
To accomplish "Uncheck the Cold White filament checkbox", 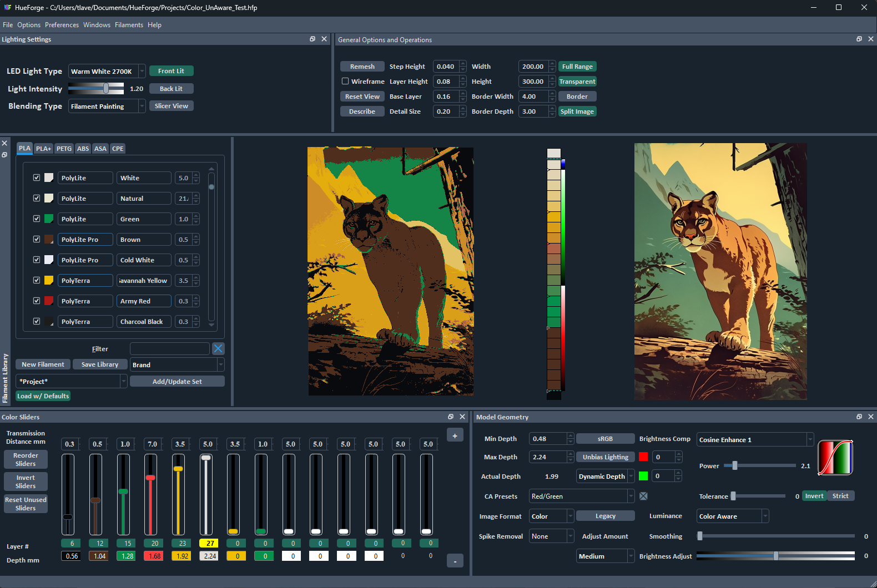I will pos(37,260).
